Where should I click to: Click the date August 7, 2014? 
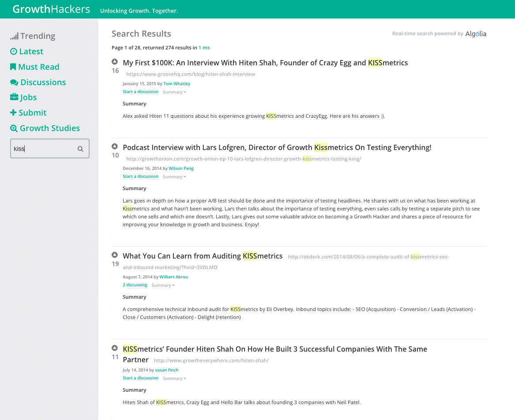138,277
